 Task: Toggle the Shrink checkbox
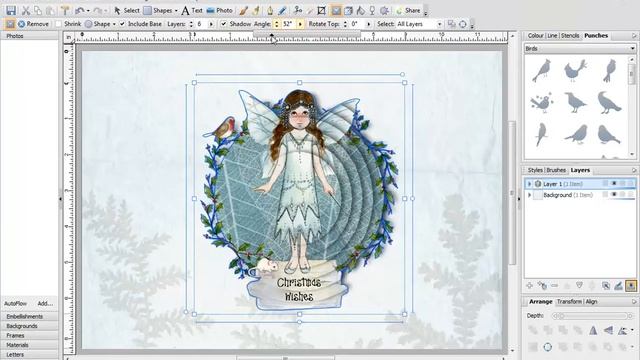(58, 24)
